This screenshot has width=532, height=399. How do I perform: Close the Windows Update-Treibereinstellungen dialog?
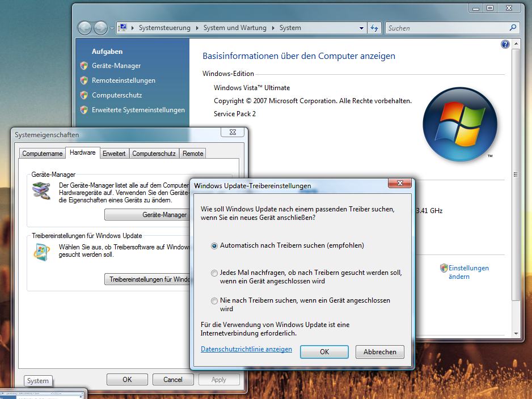click(x=400, y=183)
